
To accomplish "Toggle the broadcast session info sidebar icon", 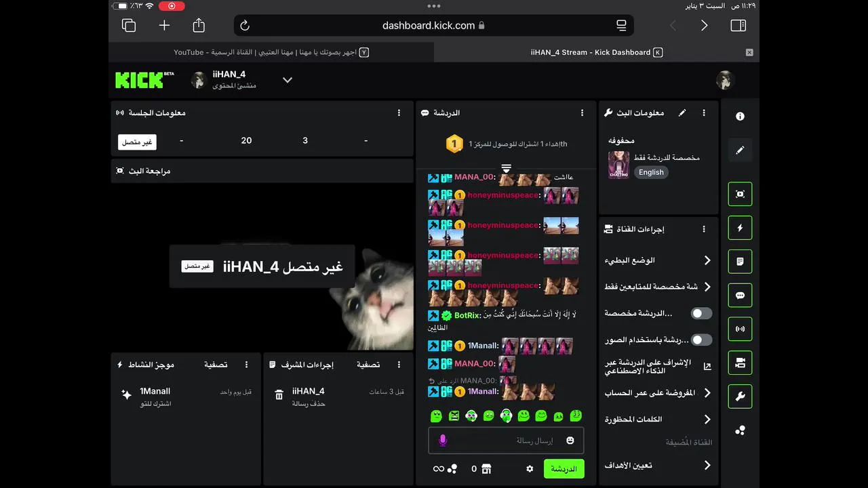I will click(740, 329).
